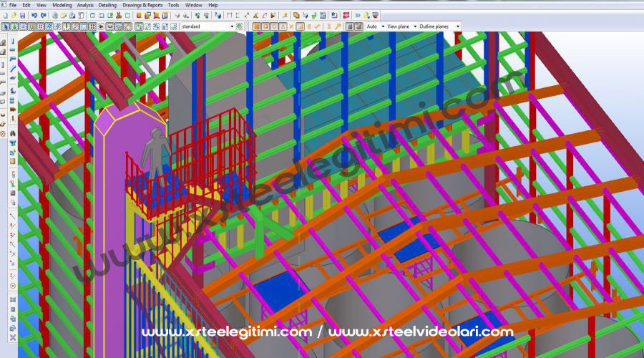The height and width of the screenshot is (358, 644).
Task: Toggle the Select all arrow switch
Action: (x=6, y=26)
